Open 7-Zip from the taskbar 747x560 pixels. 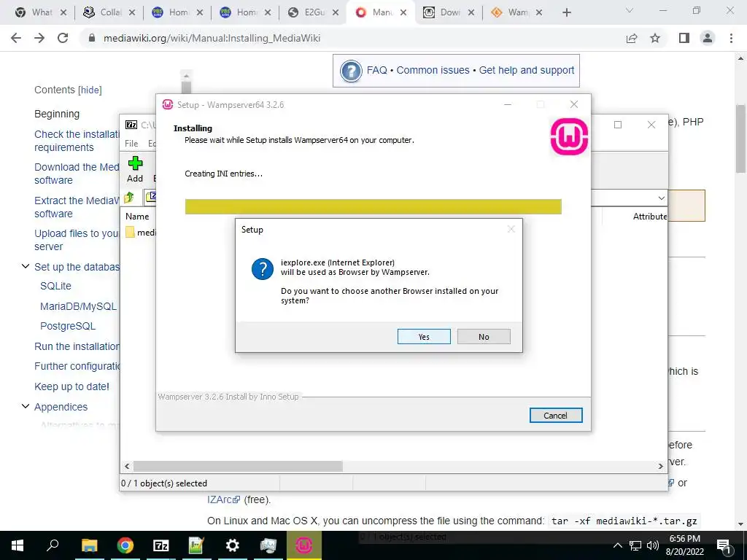(x=160, y=545)
